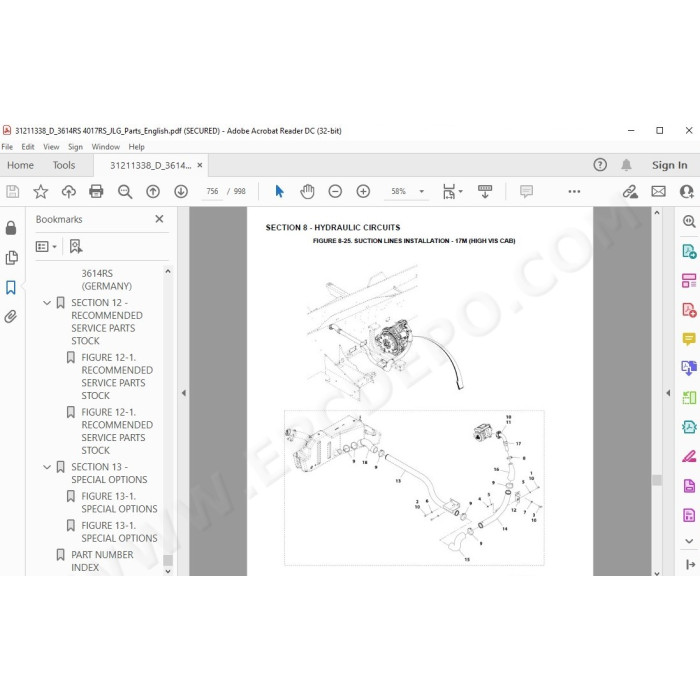Click the cloud upload icon

coord(69,192)
